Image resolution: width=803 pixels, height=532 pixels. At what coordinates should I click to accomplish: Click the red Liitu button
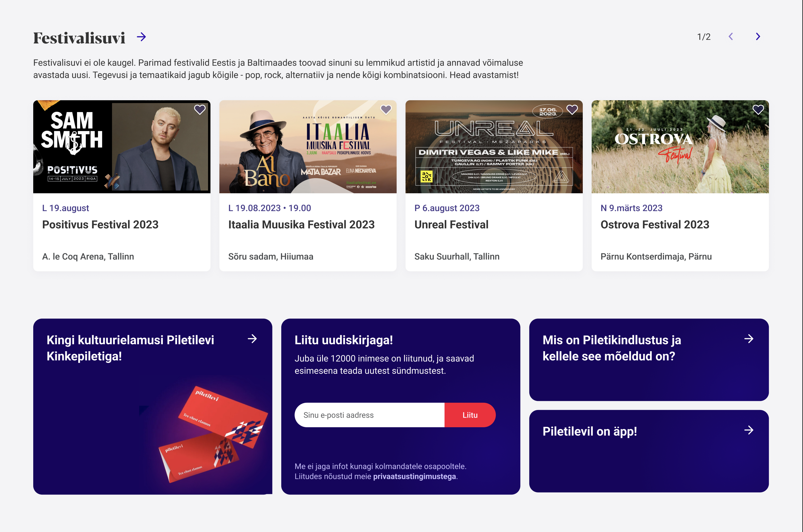pyautogui.click(x=470, y=415)
